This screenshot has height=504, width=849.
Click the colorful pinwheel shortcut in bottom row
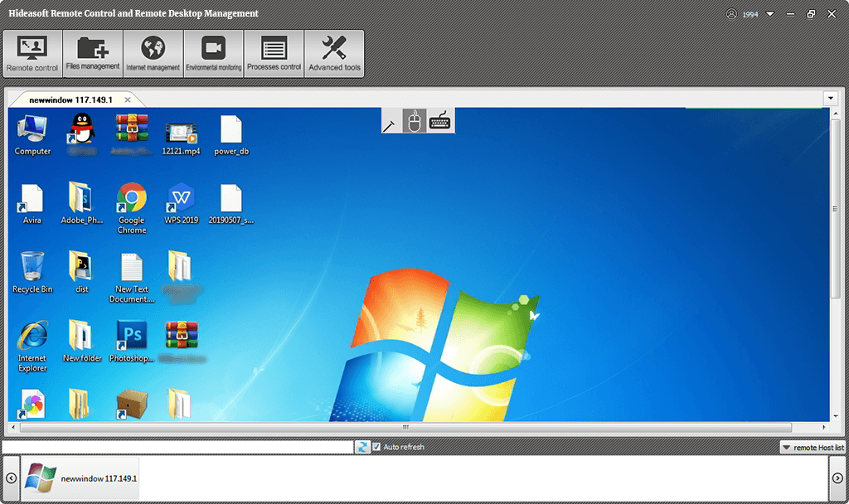(x=32, y=405)
